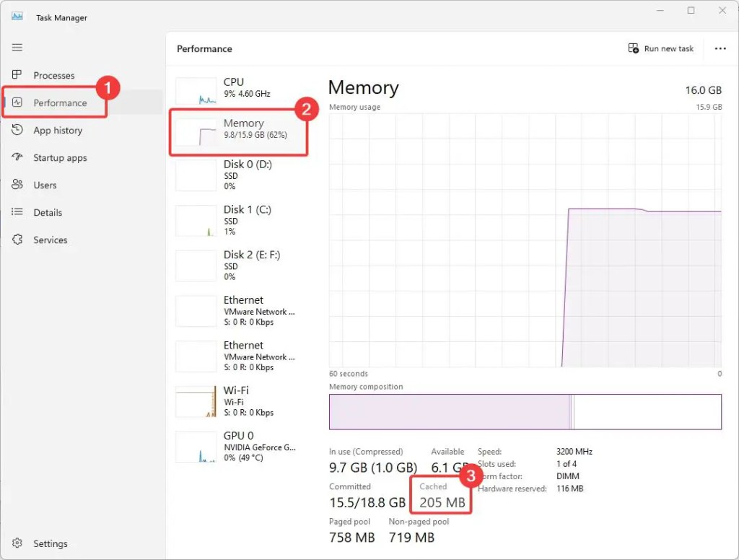
Task: Click the Users people icon
Action: tap(17, 184)
